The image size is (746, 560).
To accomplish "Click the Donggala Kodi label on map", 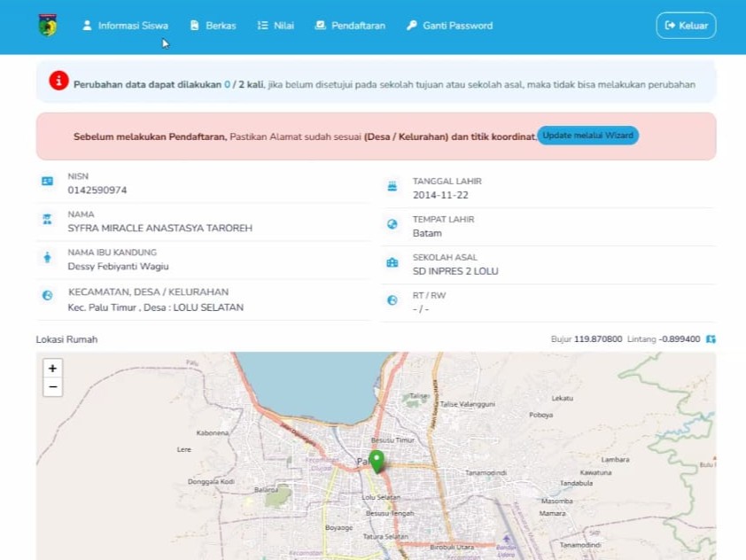I will click(x=211, y=482).
